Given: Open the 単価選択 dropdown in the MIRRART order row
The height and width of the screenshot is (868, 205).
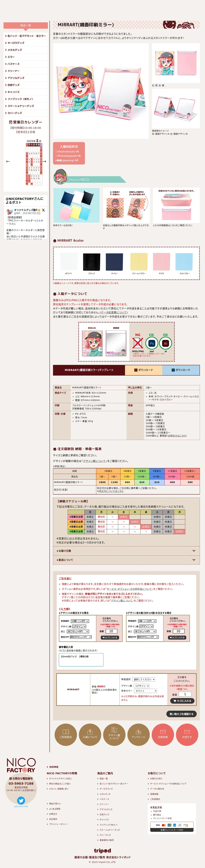Looking at the screenshot, I should pyautogui.click(x=144, y=679).
